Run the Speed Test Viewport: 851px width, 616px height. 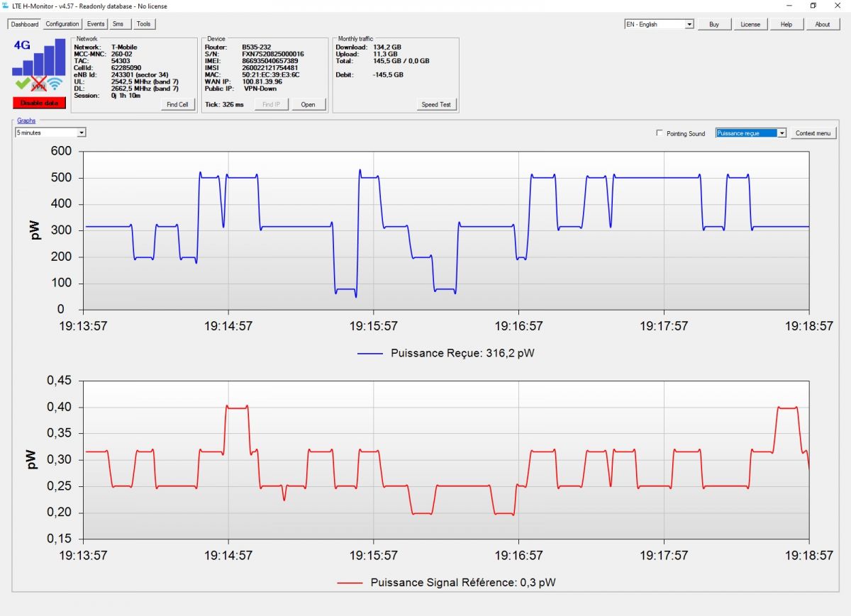(x=436, y=104)
